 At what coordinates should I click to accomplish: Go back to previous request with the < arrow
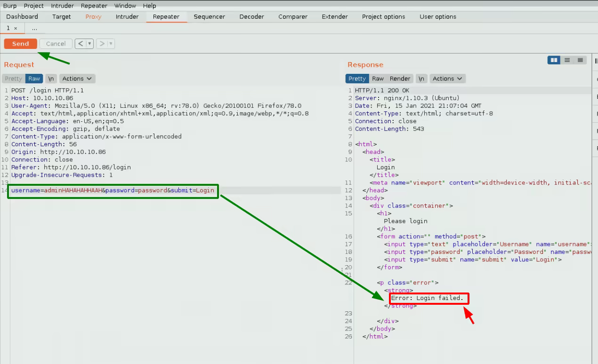pos(81,44)
